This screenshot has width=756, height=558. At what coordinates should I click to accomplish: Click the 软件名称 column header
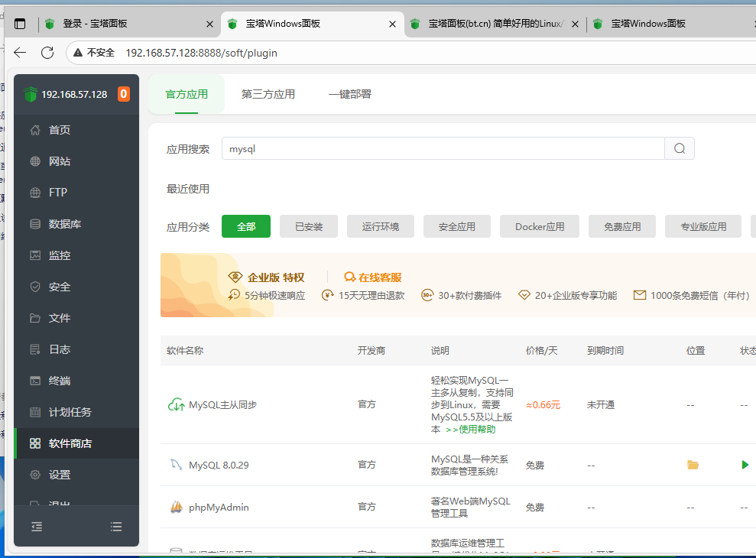[185, 350]
